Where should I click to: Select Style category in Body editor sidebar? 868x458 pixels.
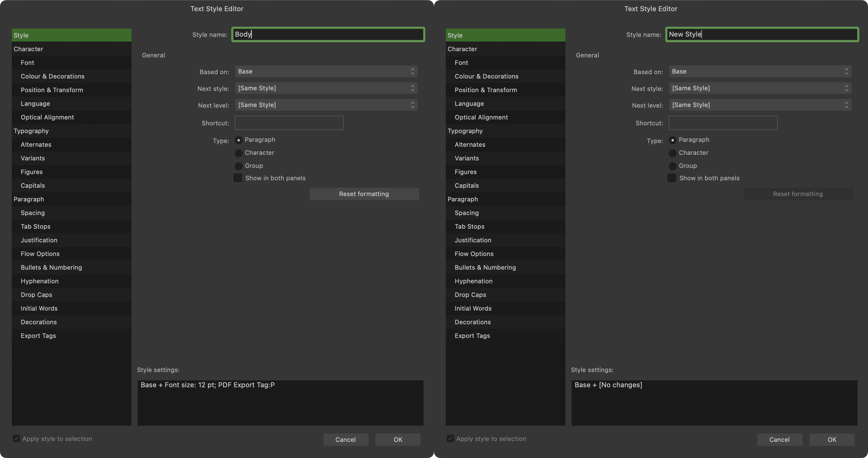pyautogui.click(x=71, y=35)
